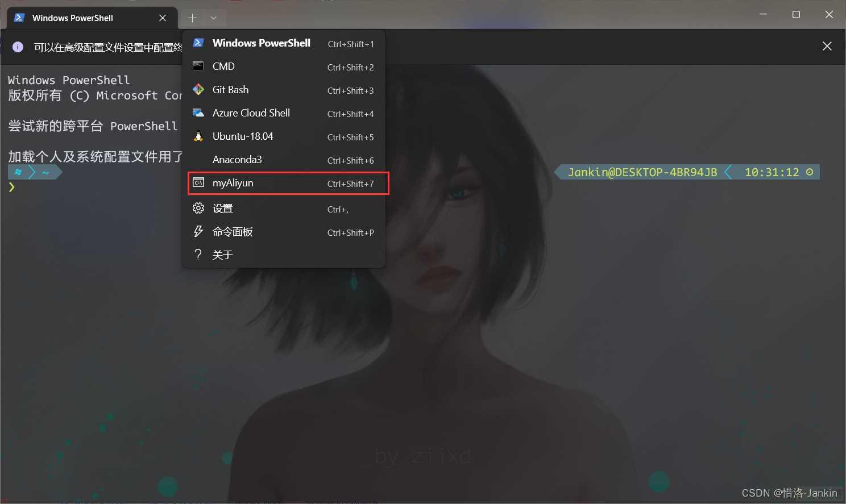Click the PowerShell icon in dropdown menu
Image resolution: width=846 pixels, height=504 pixels.
point(198,43)
